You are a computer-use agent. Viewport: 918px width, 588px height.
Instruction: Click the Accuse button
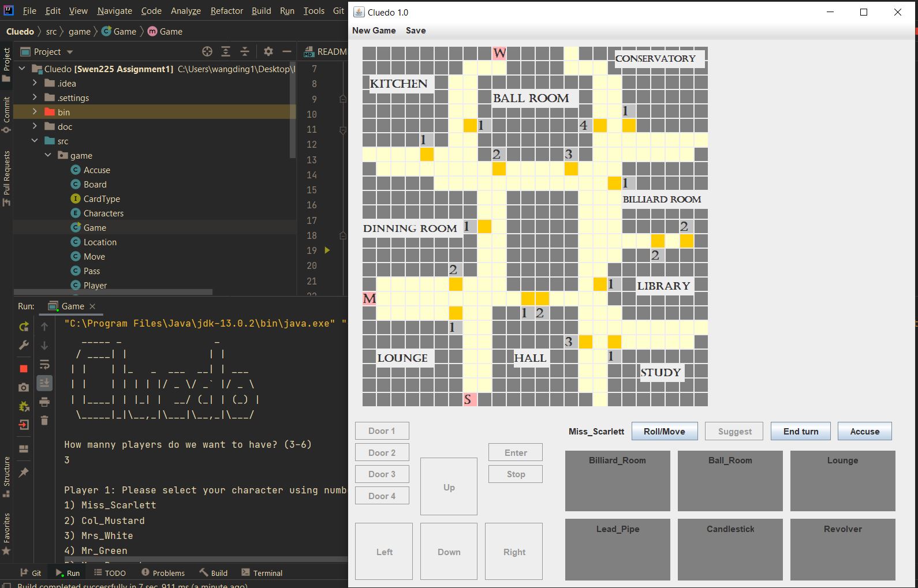pyautogui.click(x=865, y=431)
